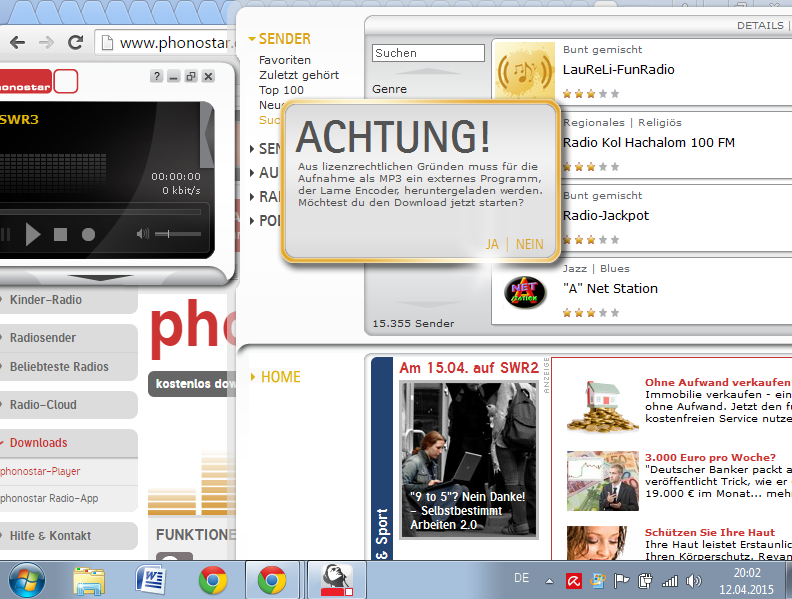Click the "A" Net Station logo
Screen dimensions: 792x599
525,292
